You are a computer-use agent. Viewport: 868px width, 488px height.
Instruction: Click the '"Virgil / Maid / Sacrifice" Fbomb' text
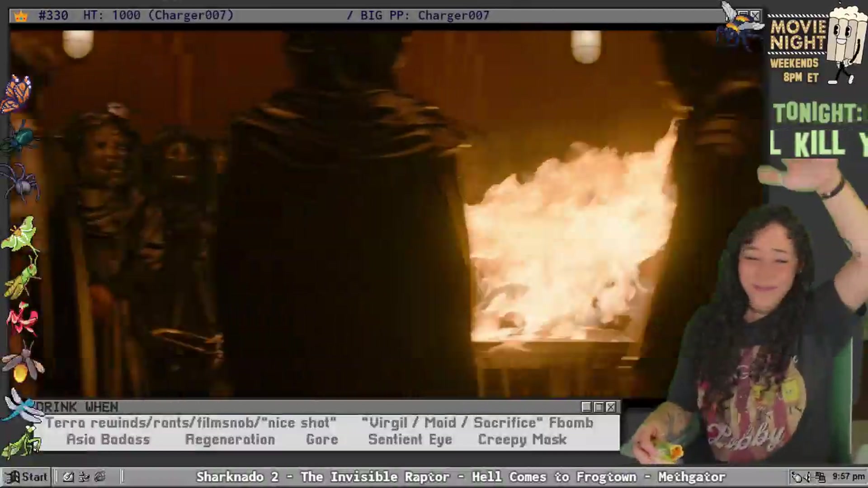pyautogui.click(x=477, y=423)
